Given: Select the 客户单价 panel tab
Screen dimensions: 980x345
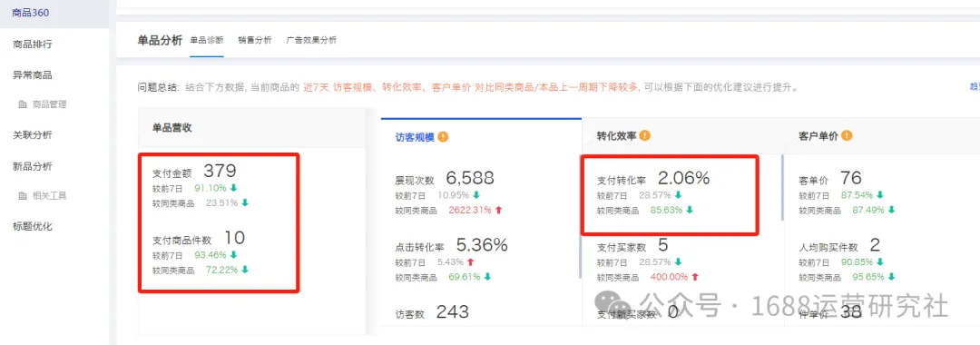Looking at the screenshot, I should 818,135.
